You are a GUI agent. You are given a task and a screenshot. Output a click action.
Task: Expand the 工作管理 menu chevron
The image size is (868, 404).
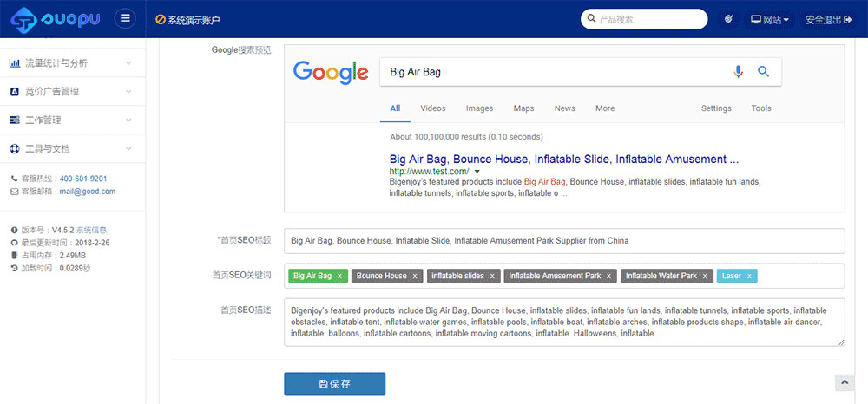[128, 121]
